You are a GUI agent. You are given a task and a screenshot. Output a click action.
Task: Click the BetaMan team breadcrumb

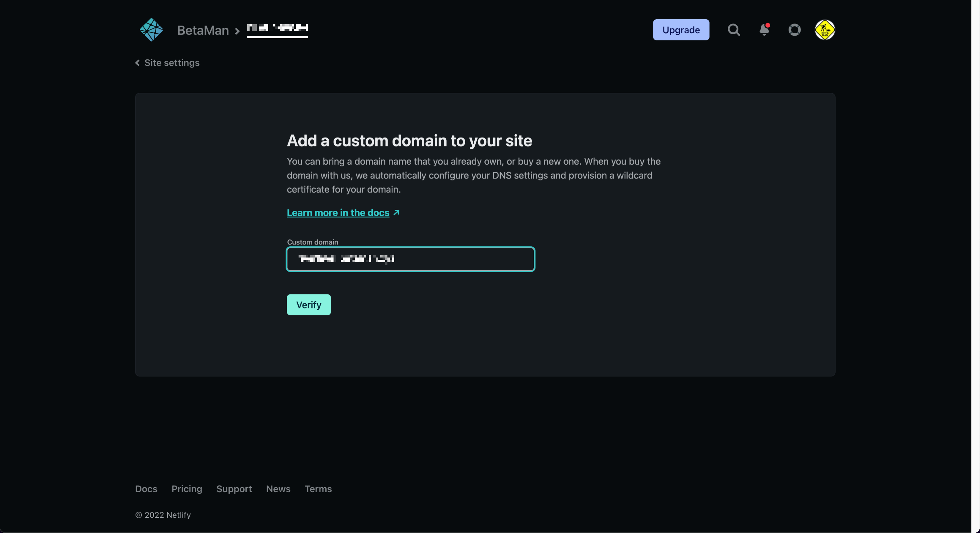[203, 30]
